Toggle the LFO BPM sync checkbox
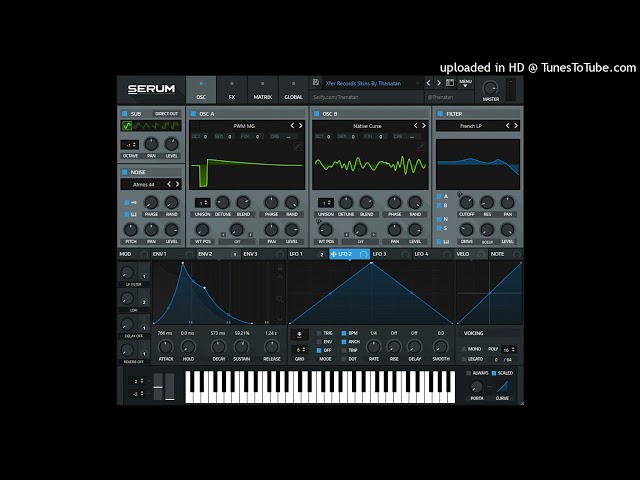The width and height of the screenshot is (640, 480). 344,333
